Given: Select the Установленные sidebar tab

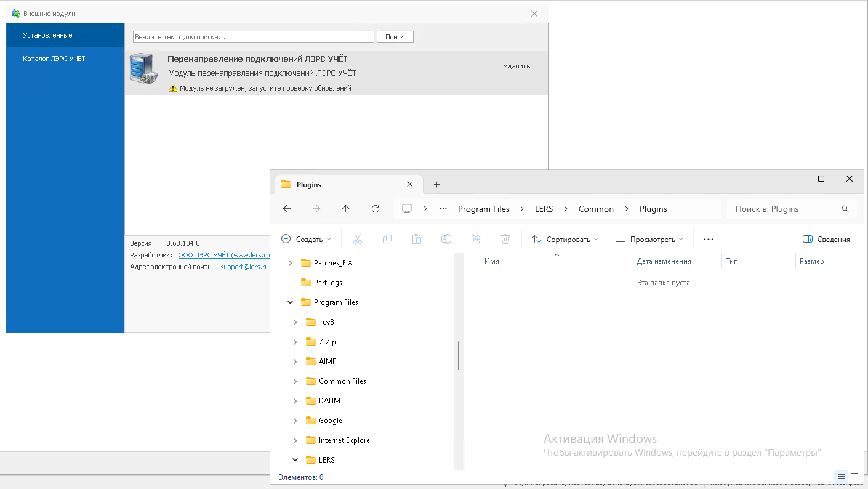Looking at the screenshot, I should (48, 35).
